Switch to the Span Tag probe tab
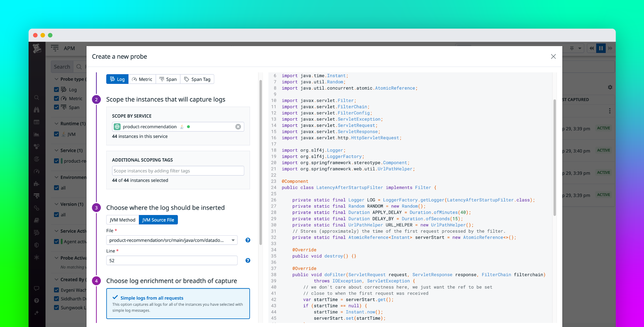 point(197,79)
